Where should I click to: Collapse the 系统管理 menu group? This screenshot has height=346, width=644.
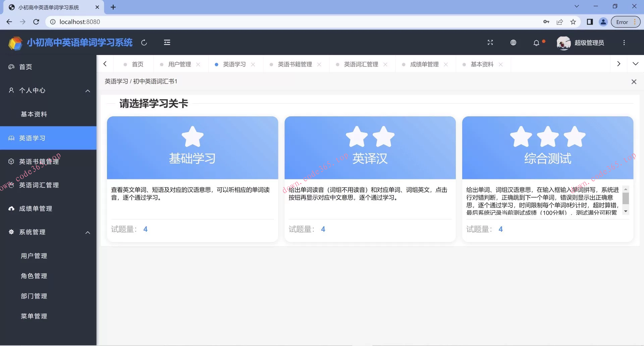pyautogui.click(x=88, y=232)
